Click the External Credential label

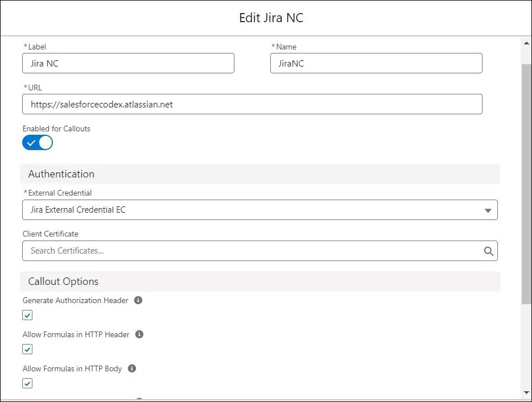point(60,193)
